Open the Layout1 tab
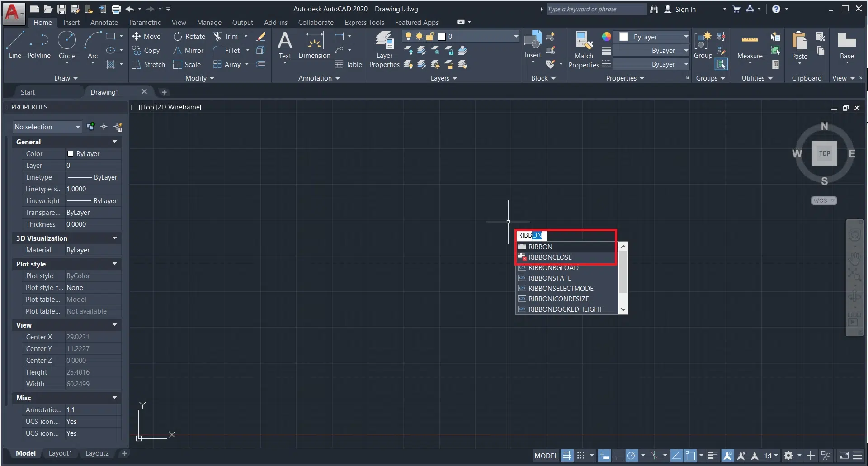This screenshot has width=868, height=466. coord(60,453)
